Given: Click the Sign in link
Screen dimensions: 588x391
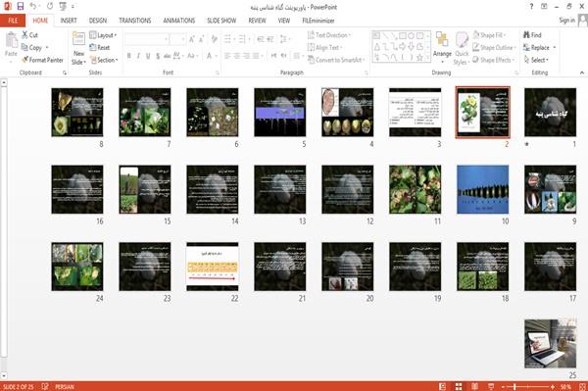Looking at the screenshot, I should tap(566, 21).
